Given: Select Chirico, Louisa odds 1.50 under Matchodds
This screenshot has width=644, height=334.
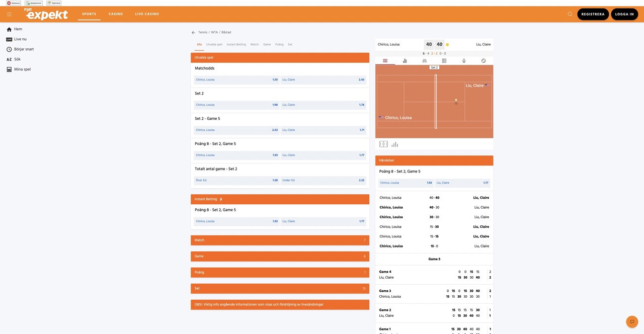Looking at the screenshot, I should coord(236,80).
